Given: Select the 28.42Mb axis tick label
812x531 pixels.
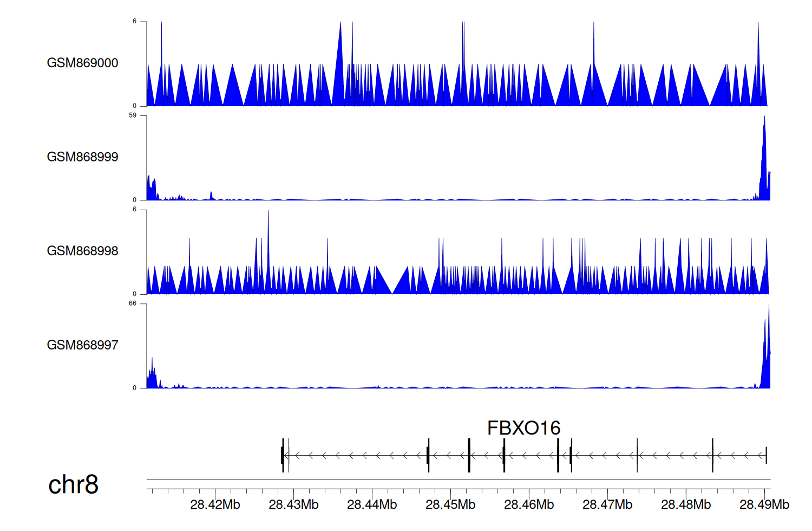Looking at the screenshot, I should point(215,505).
